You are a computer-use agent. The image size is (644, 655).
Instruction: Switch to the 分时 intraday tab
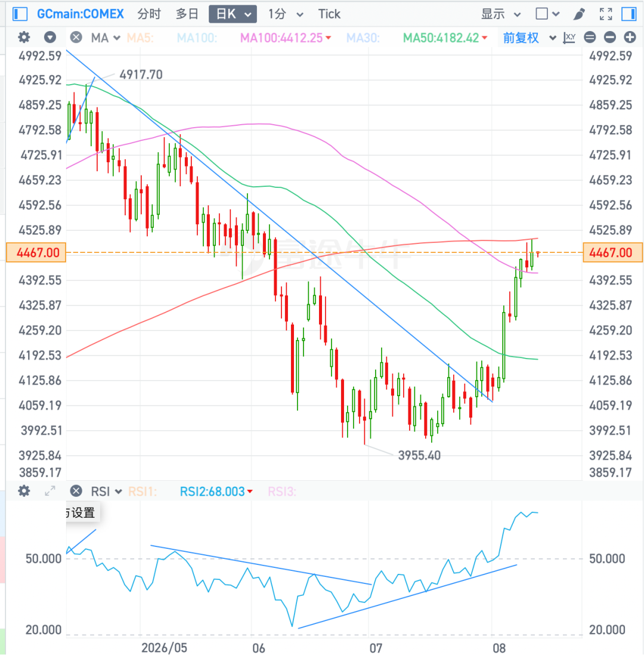[x=148, y=14]
